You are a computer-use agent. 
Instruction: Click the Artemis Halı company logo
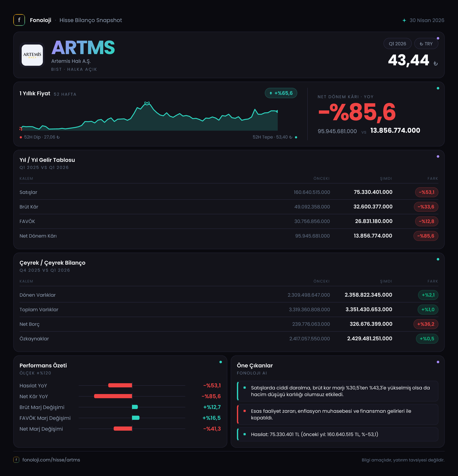pyautogui.click(x=32, y=55)
